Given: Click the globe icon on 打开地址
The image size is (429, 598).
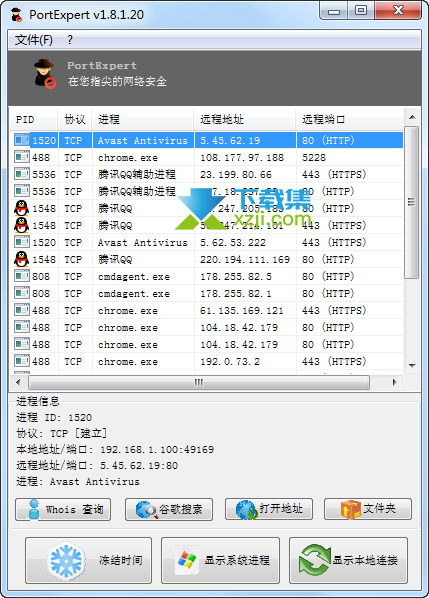Looking at the screenshot, I should (x=247, y=510).
